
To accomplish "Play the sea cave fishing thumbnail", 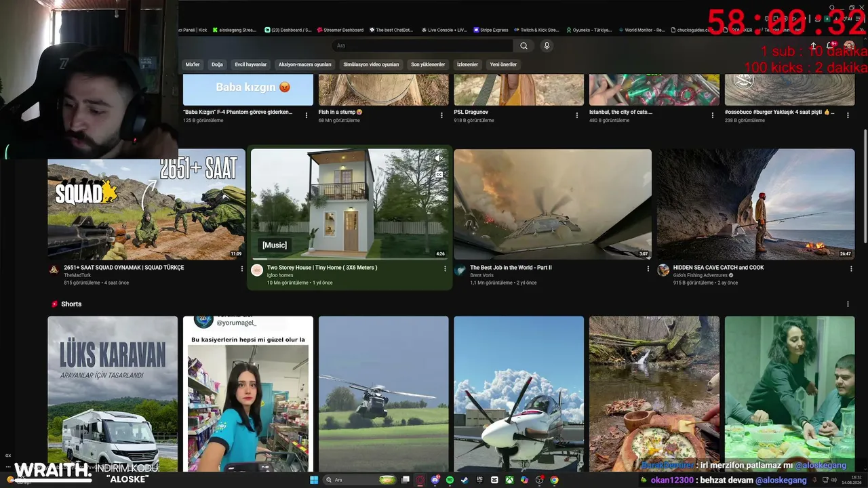I will pyautogui.click(x=755, y=205).
